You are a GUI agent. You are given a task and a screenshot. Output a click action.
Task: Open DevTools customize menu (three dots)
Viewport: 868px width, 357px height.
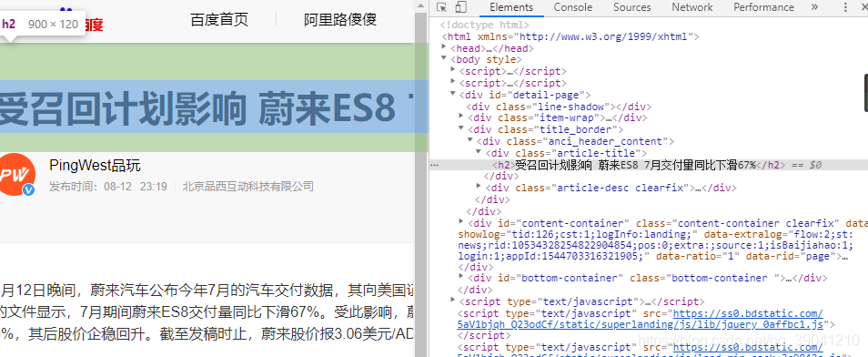point(845,7)
